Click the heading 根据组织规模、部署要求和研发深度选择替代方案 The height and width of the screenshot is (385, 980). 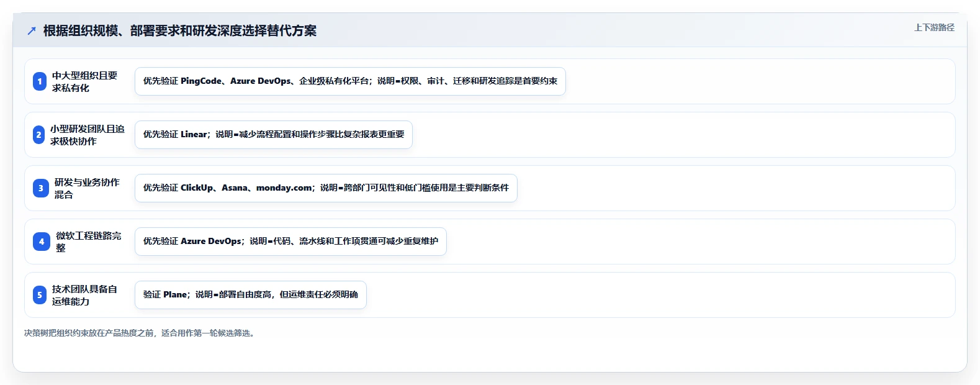pyautogui.click(x=180, y=30)
